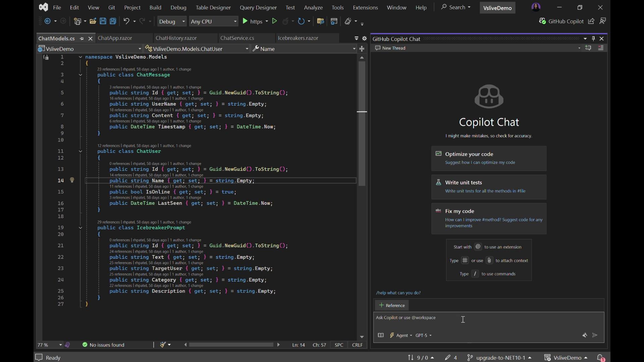Viewport: 644px width, 362px height.
Task: Click the Write unit tests suggestion
Action: (489, 187)
